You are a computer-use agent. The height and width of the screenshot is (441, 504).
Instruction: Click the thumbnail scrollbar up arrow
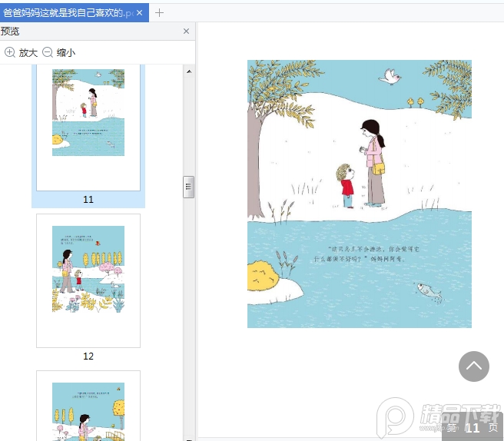(189, 71)
